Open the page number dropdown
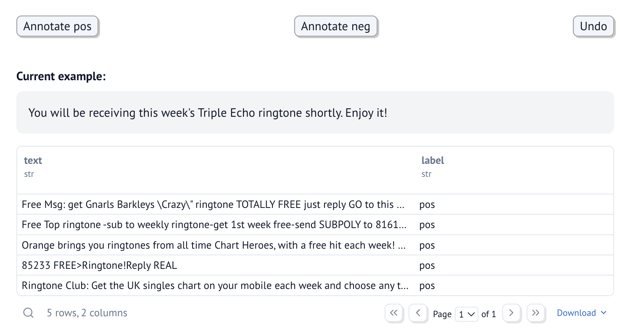The width and height of the screenshot is (644, 331). click(x=466, y=314)
